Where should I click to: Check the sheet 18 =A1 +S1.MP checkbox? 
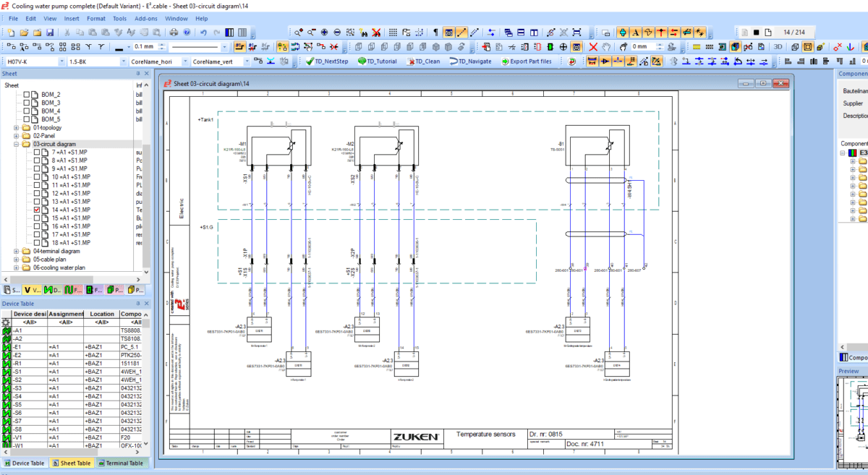tap(37, 242)
